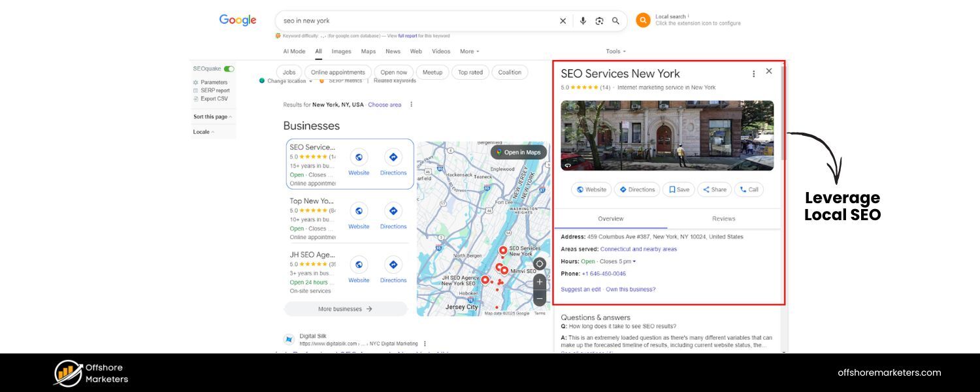Image resolution: width=980 pixels, height=392 pixels.
Task: Open Google Lens image search
Action: pos(599,20)
